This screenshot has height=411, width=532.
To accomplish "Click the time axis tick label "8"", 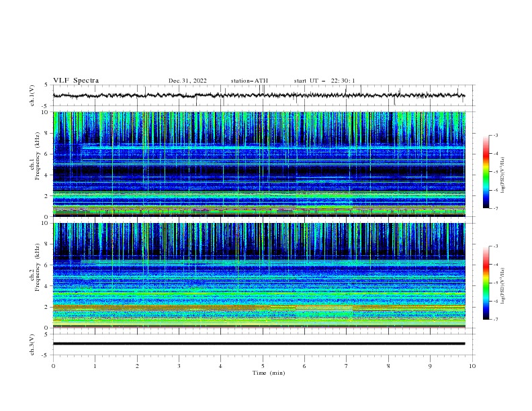I will (388, 366).
